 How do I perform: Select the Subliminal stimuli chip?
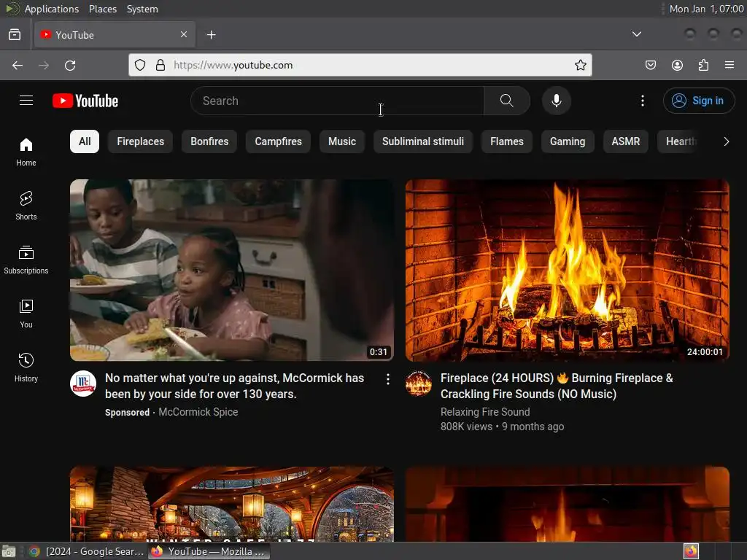(423, 141)
